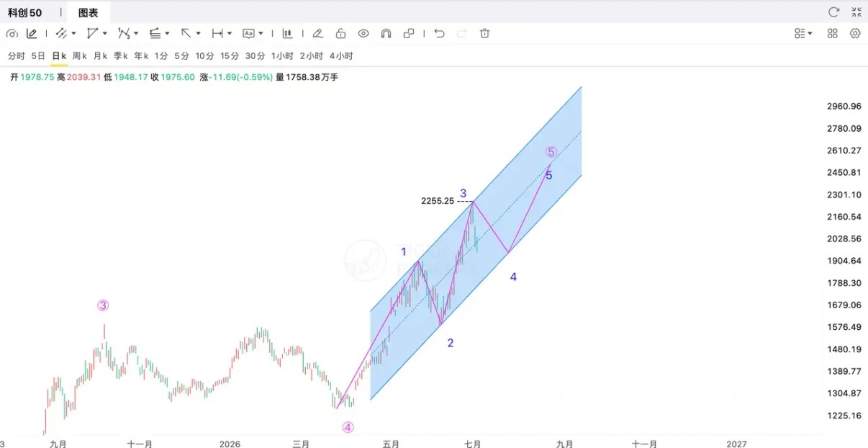This screenshot has height=448, width=868.
Task: Click the 2028.56 price axis label
Action: click(844, 239)
